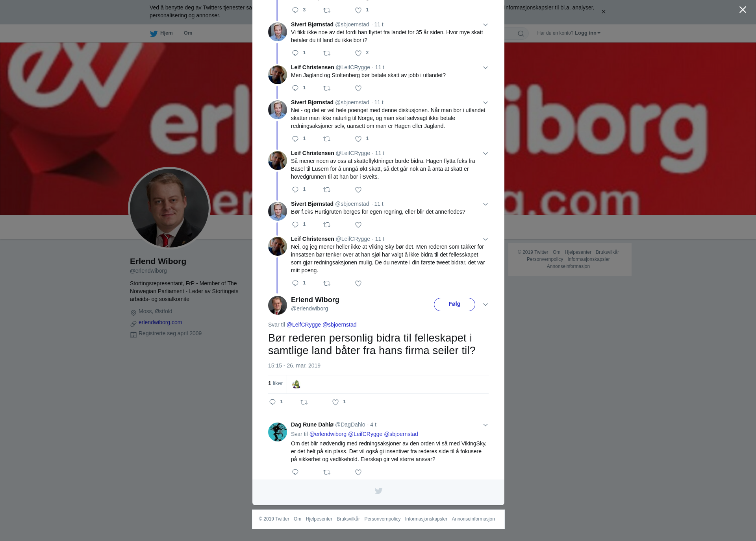Dismiss the cookie notice banner

[x=603, y=12]
